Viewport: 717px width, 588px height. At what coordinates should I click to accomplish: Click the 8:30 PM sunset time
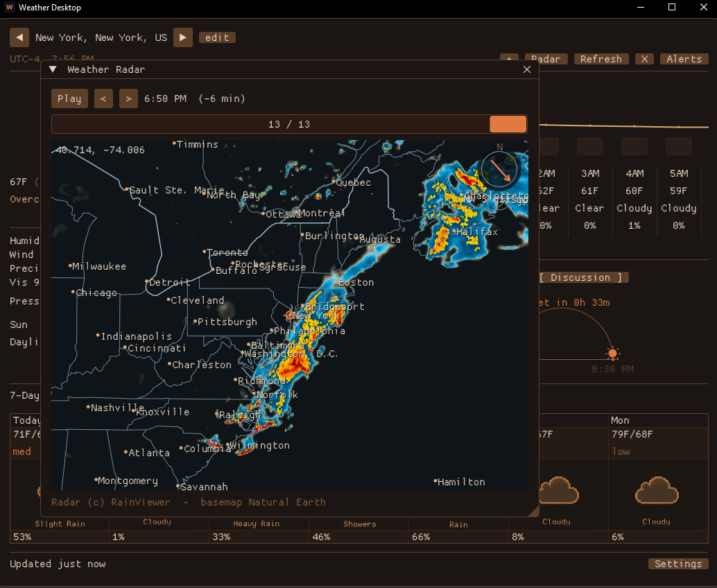click(x=613, y=369)
